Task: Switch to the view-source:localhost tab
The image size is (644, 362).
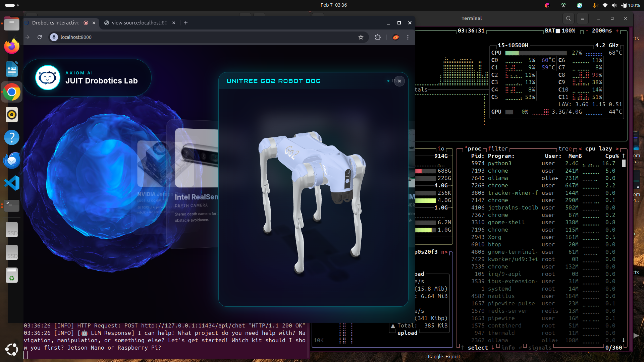Action: tap(140, 23)
